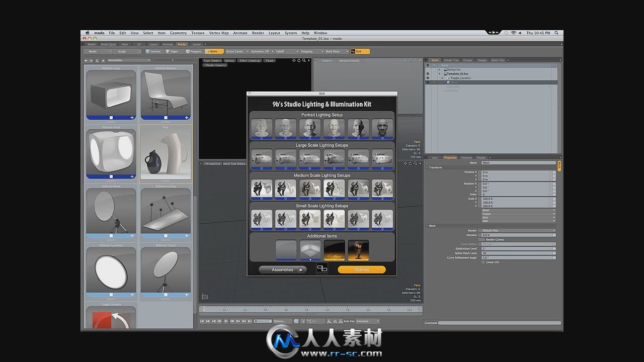Toggle visibility eye for Mesh item
The width and height of the screenshot is (644, 362).
(x=428, y=82)
